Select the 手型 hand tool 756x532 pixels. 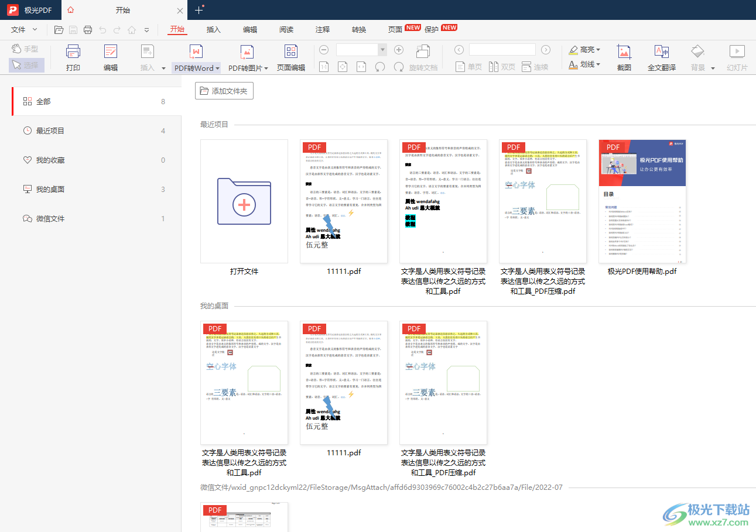pos(25,49)
